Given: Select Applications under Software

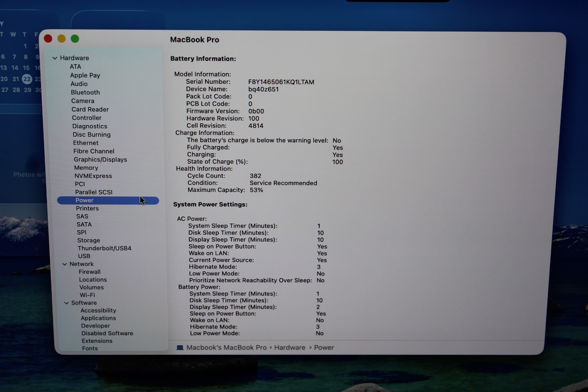Looking at the screenshot, I should pos(98,318).
